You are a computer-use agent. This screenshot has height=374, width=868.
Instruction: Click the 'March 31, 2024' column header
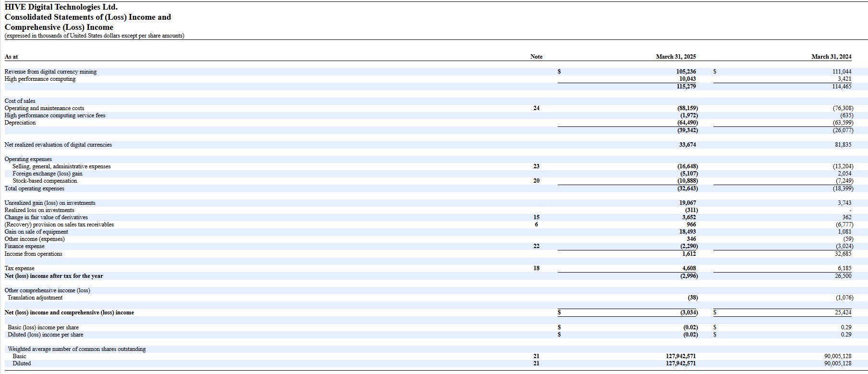831,57
